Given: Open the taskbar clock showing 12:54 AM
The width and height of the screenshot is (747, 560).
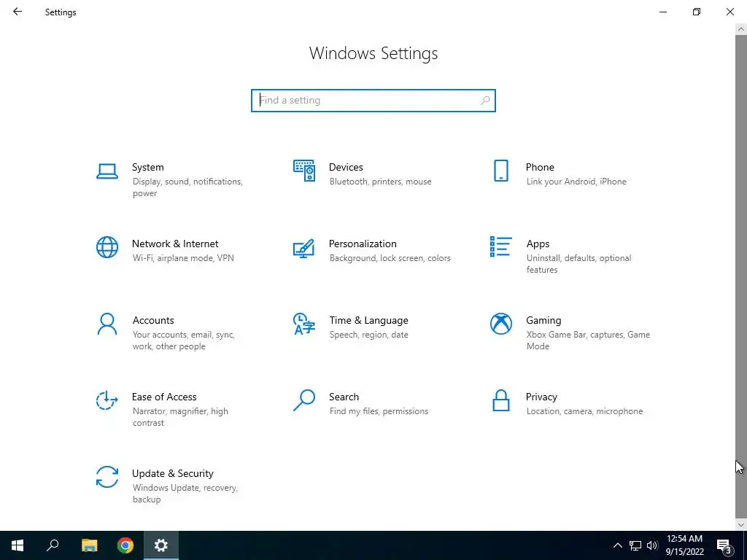Looking at the screenshot, I should [684, 545].
